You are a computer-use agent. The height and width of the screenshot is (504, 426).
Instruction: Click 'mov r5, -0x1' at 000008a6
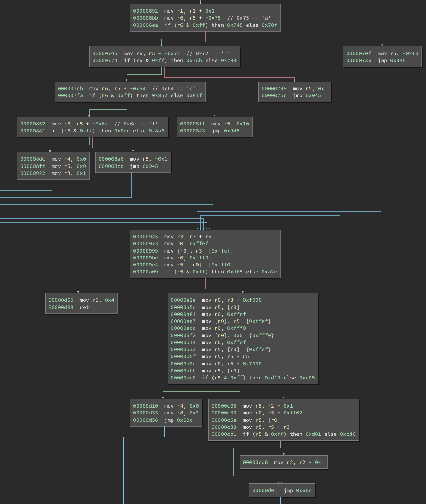pos(149,159)
